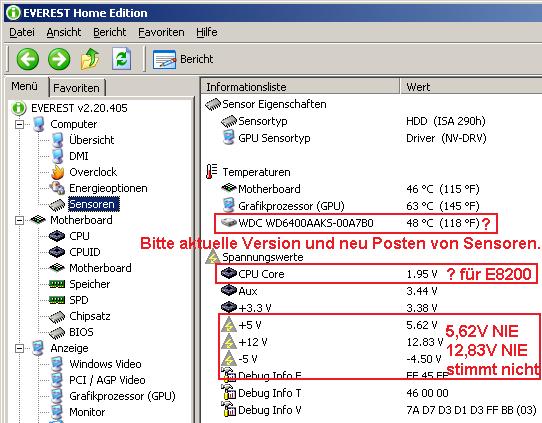The height and width of the screenshot is (423, 542).
Task: Click the Wert column header
Action: click(471, 87)
